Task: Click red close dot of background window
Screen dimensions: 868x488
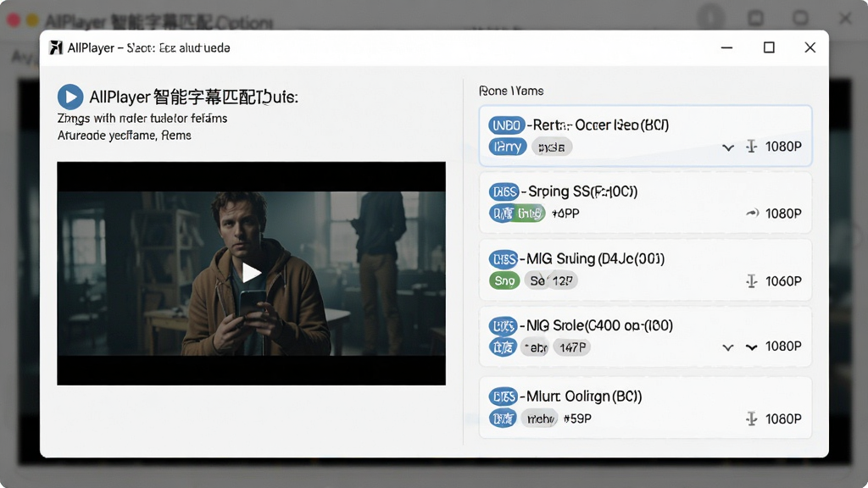Action: (14, 20)
